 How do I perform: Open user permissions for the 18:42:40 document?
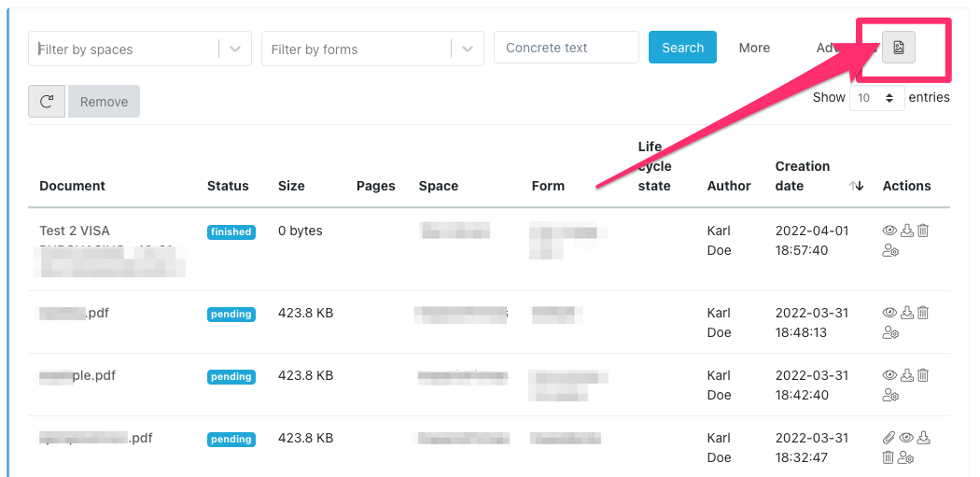[x=890, y=395]
